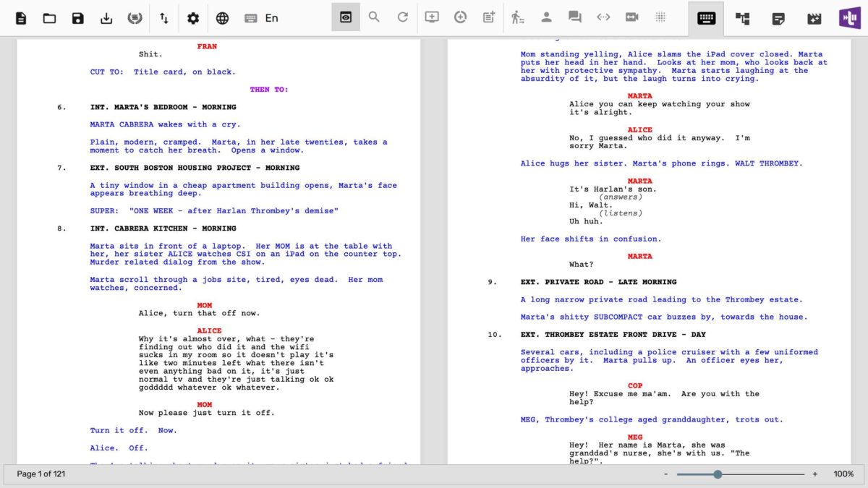
Task: Open the import/export arrows icon
Action: coord(164,17)
